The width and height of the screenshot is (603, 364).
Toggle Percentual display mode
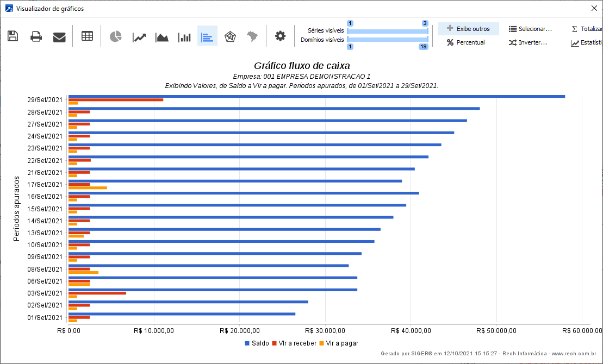466,42
